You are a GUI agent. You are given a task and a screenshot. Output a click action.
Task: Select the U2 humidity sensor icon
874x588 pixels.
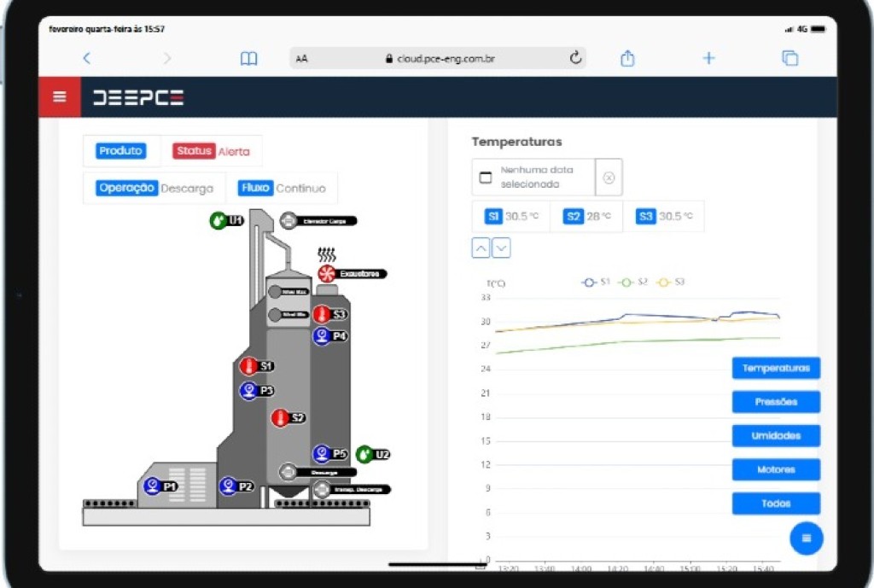[x=364, y=454]
